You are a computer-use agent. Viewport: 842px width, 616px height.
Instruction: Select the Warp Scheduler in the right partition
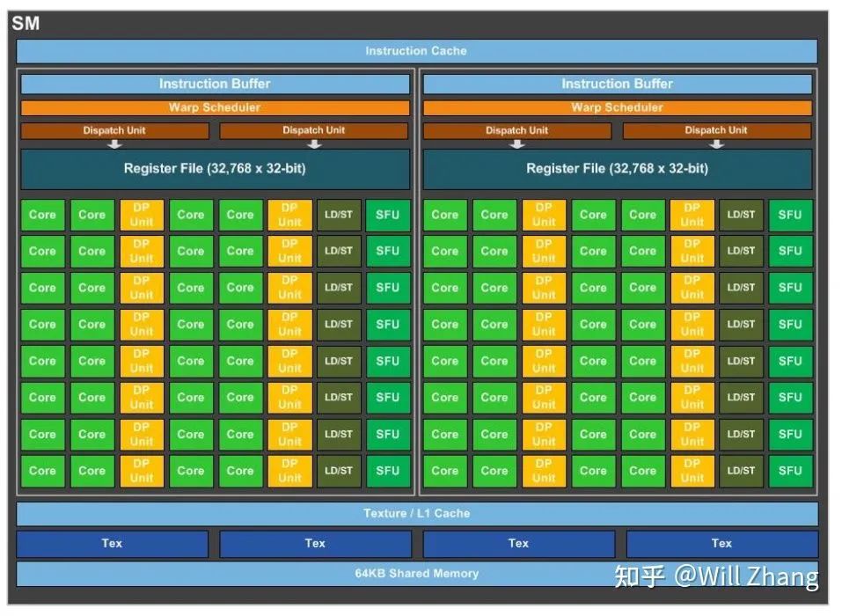click(618, 108)
